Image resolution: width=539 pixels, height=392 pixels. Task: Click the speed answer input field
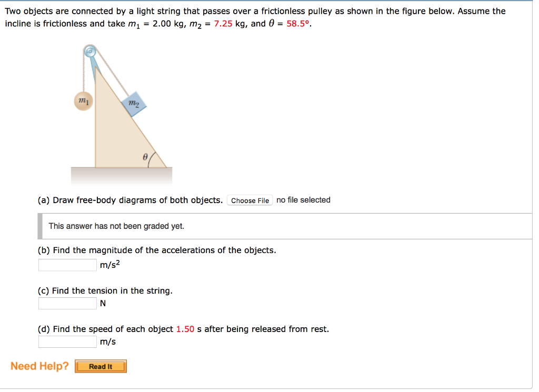pos(67,341)
